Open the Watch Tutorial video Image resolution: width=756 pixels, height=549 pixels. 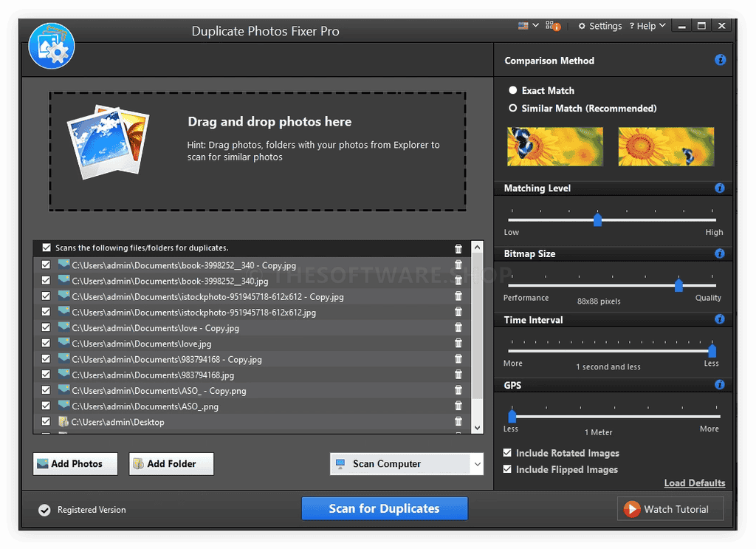coord(670,509)
